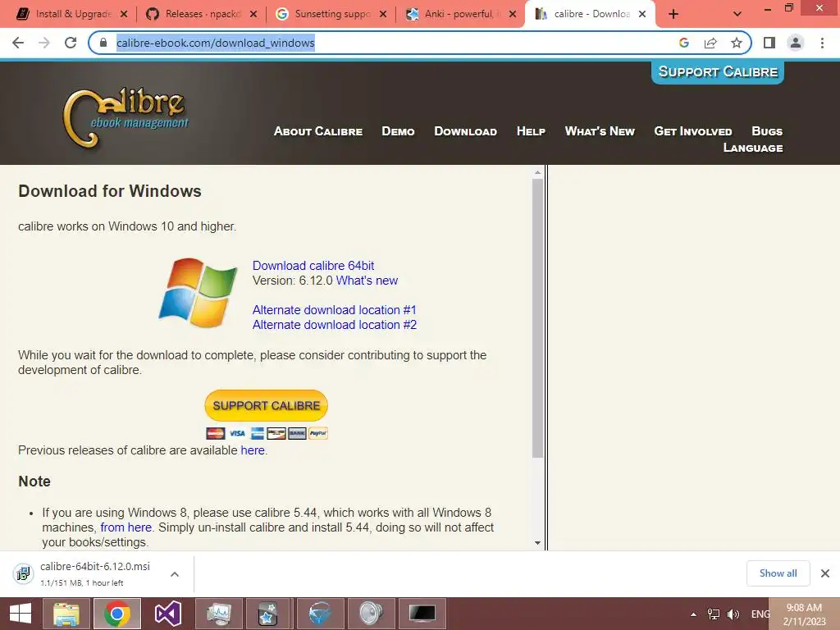Click the blue Support Calibre header button
The height and width of the screenshot is (630, 840).
pos(718,72)
